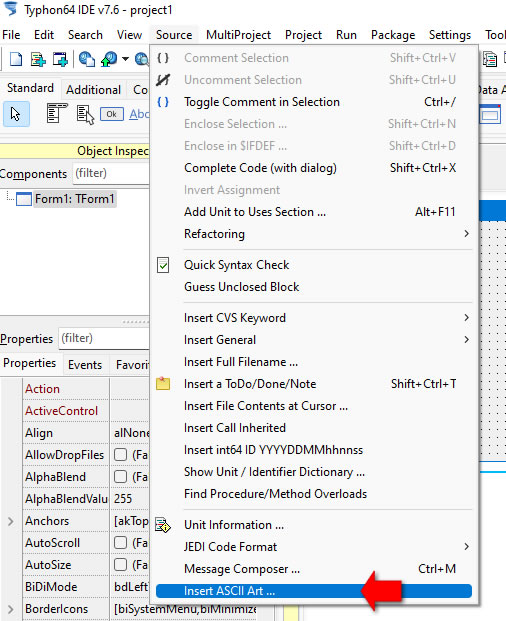
Task: Switch to the Events tab
Action: click(85, 364)
